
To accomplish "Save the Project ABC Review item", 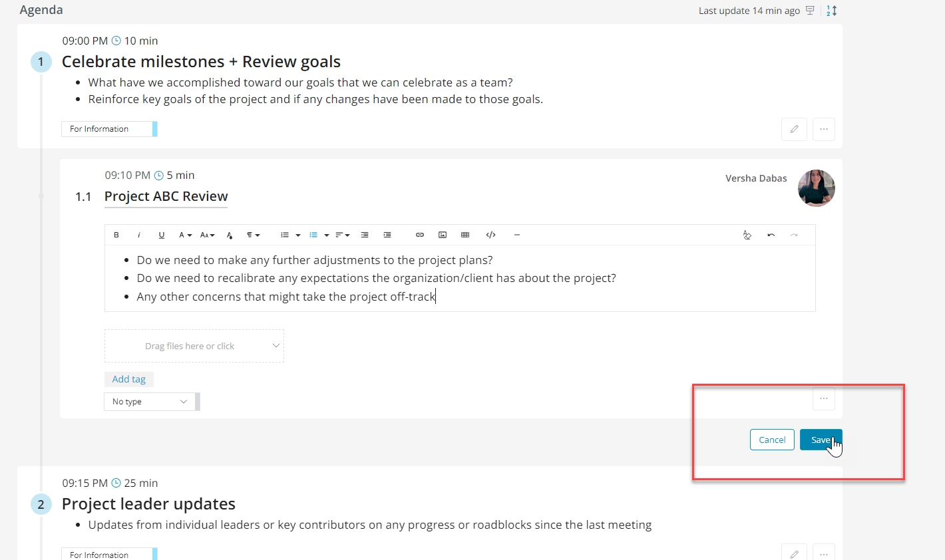I will tap(821, 440).
